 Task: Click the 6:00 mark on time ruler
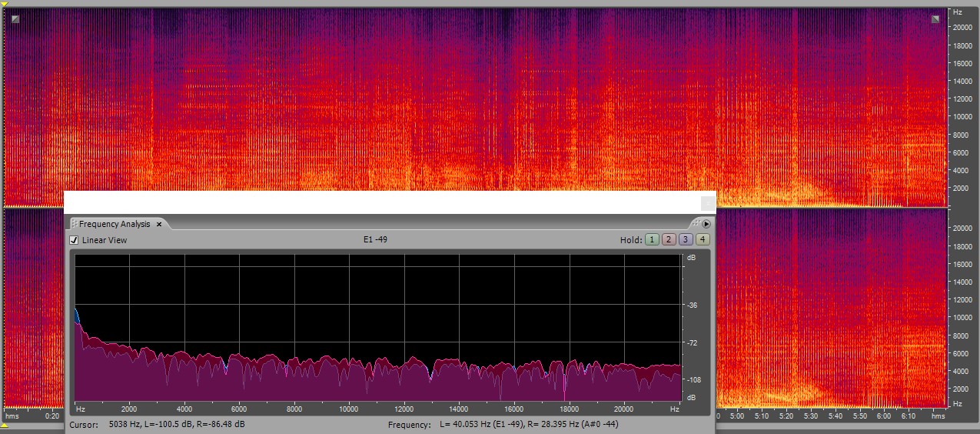tap(884, 416)
